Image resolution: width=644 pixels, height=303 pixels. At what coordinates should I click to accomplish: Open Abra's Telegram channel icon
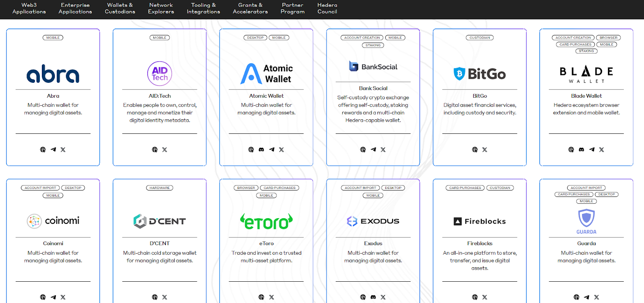(x=53, y=149)
